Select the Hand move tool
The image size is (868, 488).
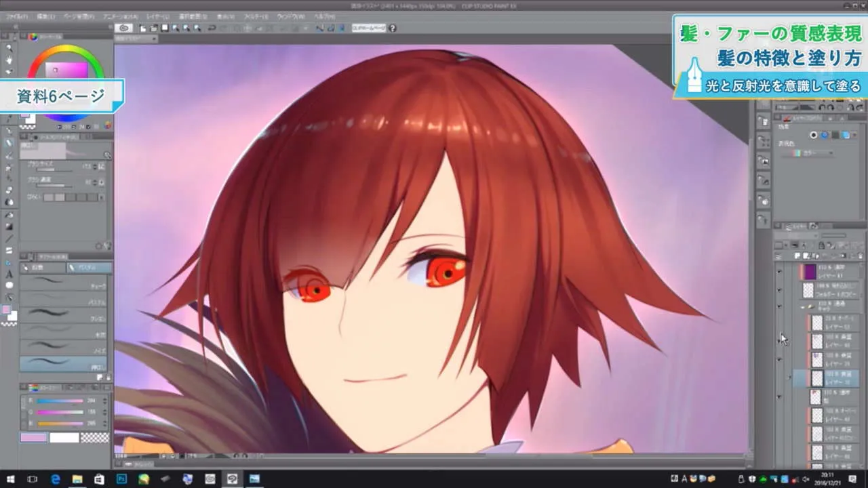click(x=9, y=60)
